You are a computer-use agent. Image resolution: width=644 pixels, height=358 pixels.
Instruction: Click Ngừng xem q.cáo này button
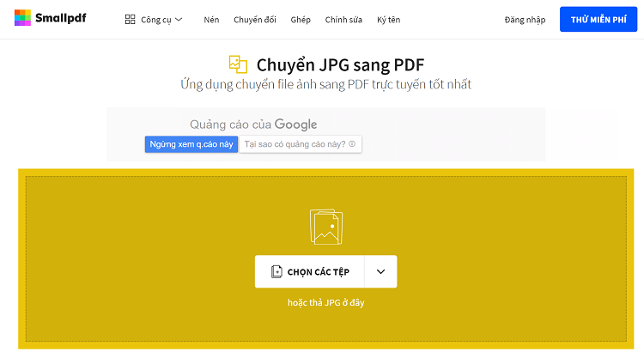point(191,144)
